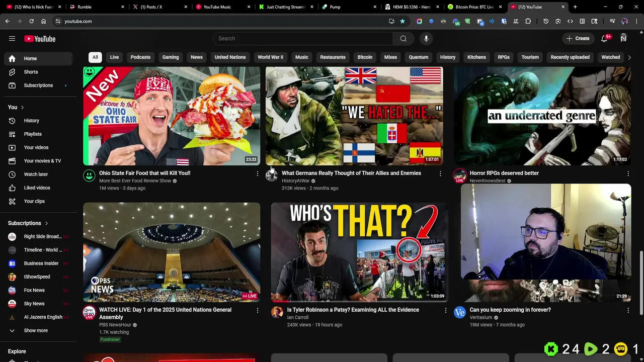Open Right Side Broadcasting subscription
Image resolution: width=644 pixels, height=362 pixels.
(38, 236)
